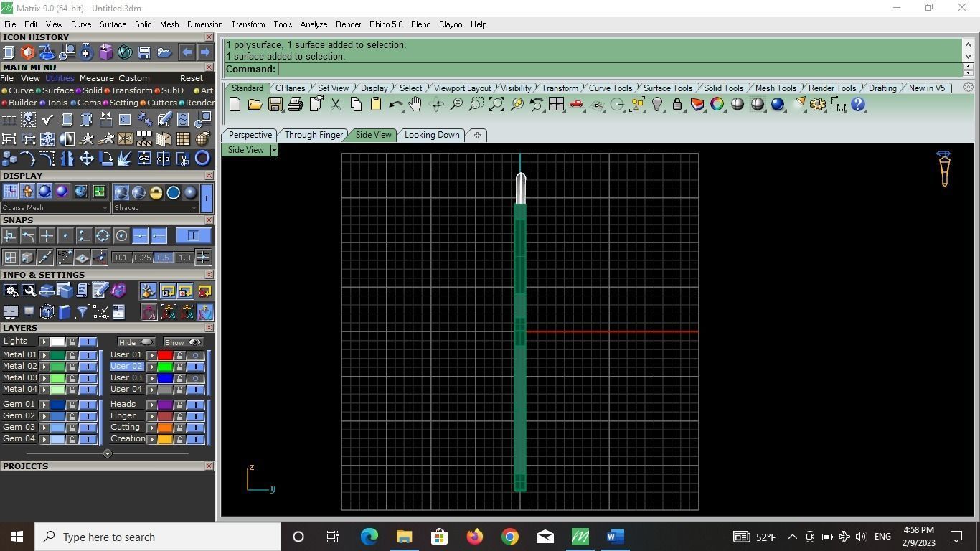Click the blue render sphere icon
The image size is (980, 551).
tap(777, 105)
